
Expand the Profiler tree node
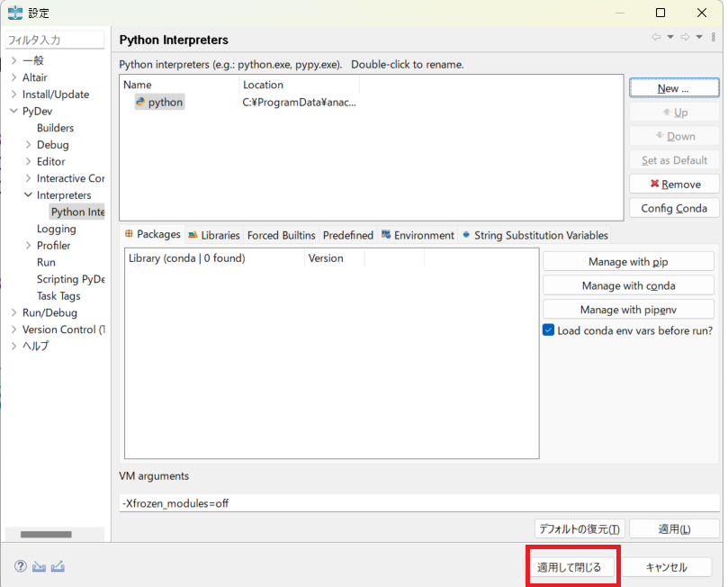(28, 245)
